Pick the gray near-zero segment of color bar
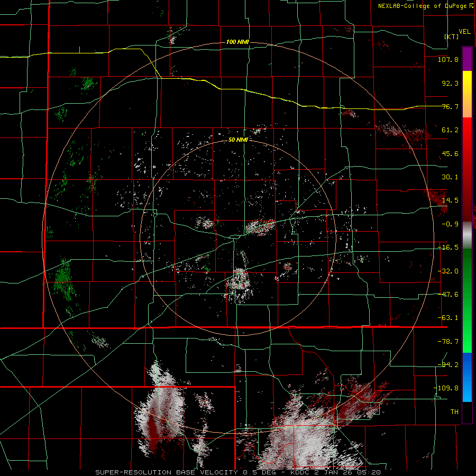476x476 pixels. click(467, 235)
